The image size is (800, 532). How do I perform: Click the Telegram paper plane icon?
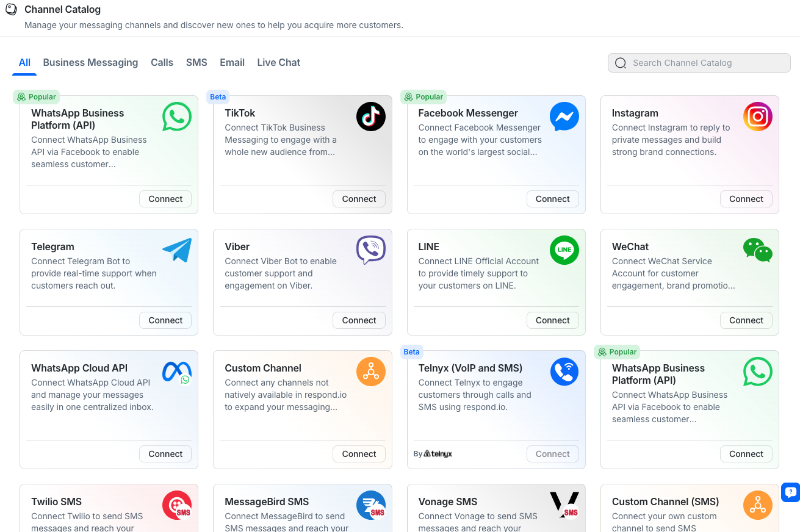(176, 250)
